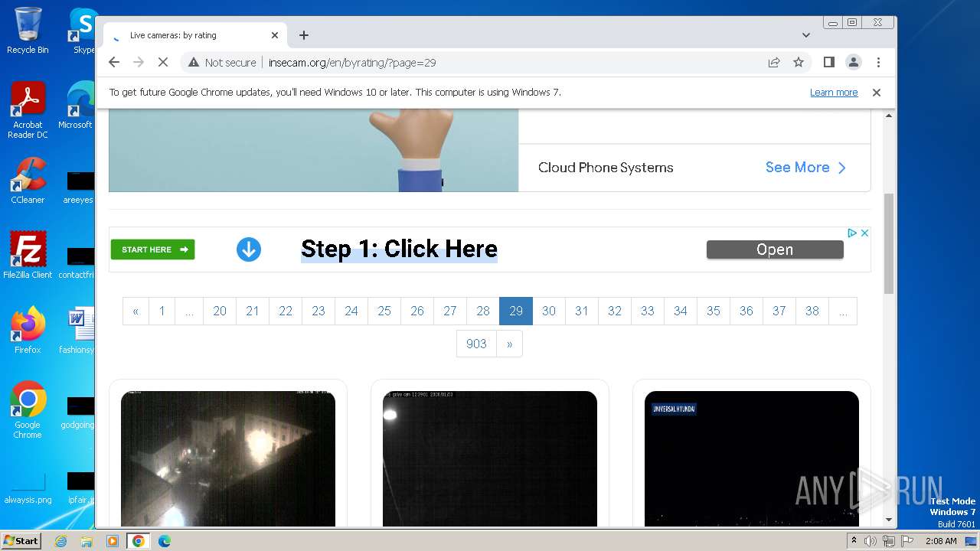Go to pagination page 20
This screenshot has height=551, width=980.
pyautogui.click(x=220, y=311)
